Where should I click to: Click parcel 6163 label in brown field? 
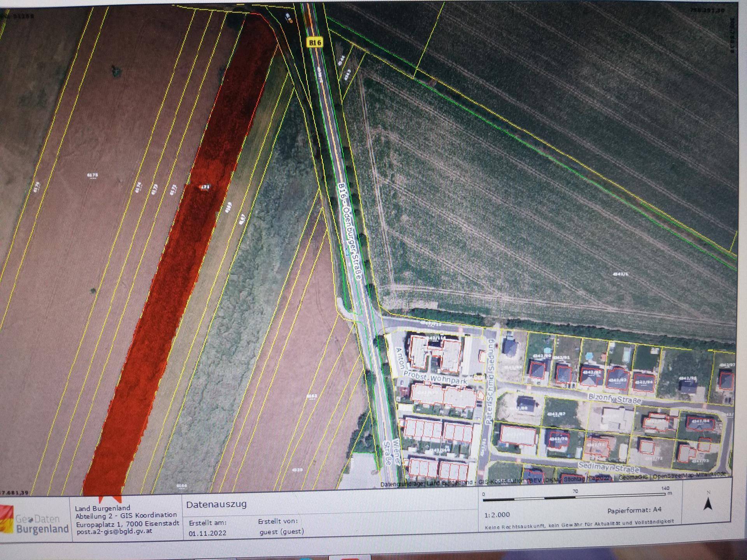click(x=312, y=396)
